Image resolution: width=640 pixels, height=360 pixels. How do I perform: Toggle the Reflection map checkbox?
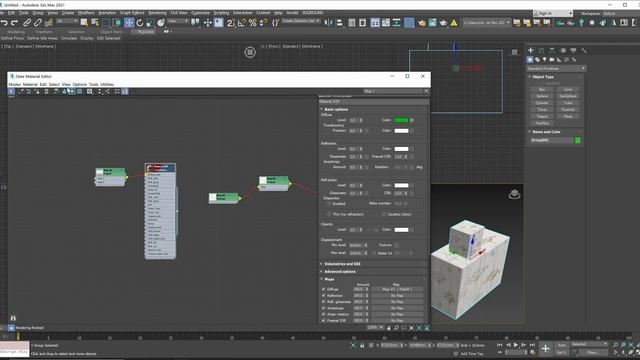(x=324, y=296)
